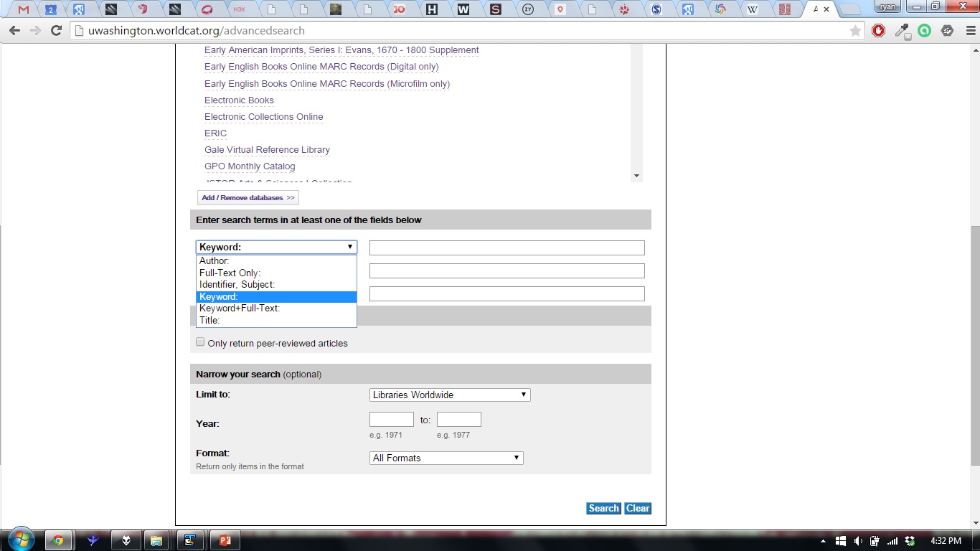Viewport: 980px width, 551px height.
Task: Click the Year start field
Action: tap(392, 420)
